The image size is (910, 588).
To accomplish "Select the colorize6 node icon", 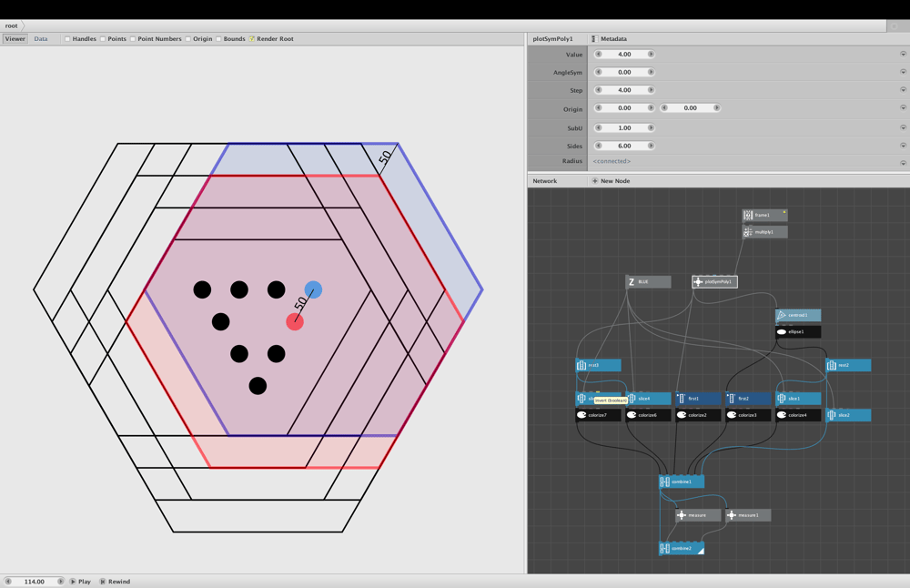I will point(632,415).
